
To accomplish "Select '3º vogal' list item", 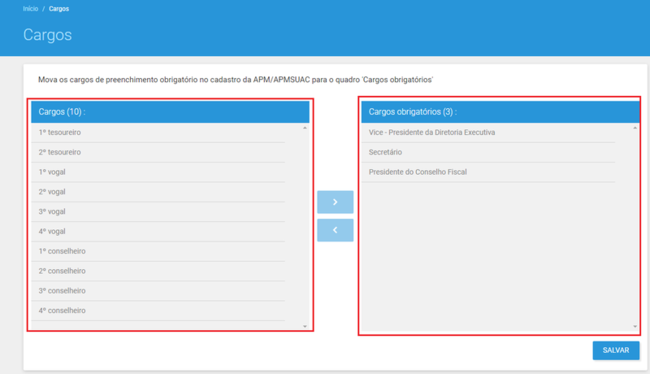I will click(158, 212).
